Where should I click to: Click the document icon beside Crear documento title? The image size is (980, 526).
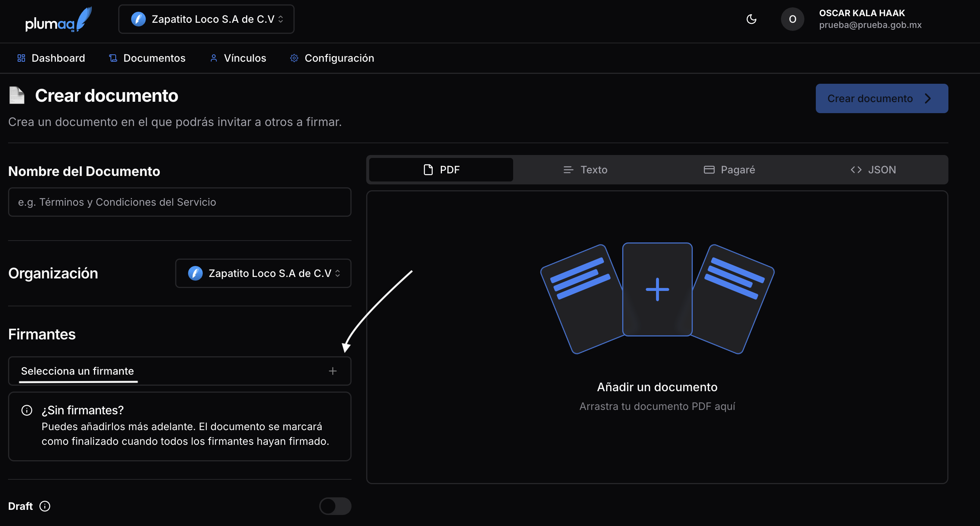pos(17,96)
